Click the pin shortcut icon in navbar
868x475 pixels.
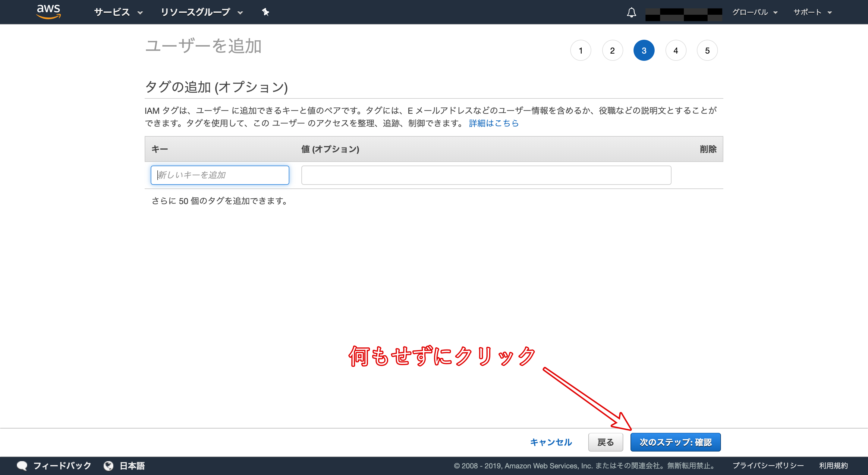tap(266, 12)
